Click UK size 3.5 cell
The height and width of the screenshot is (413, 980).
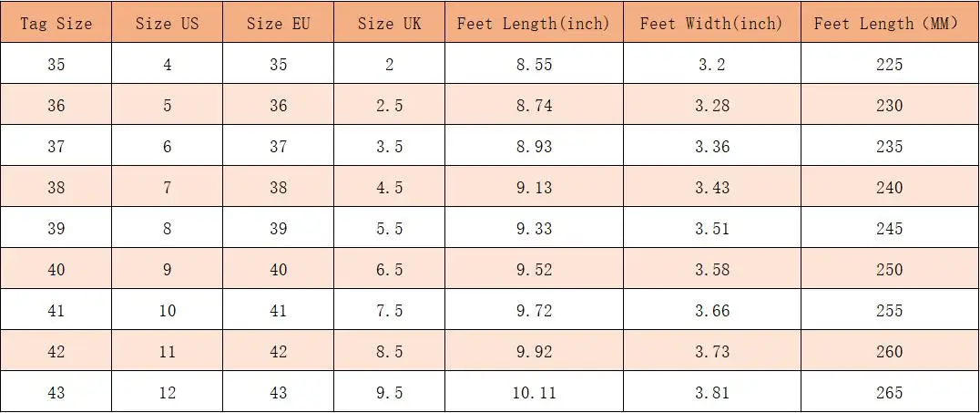389,147
